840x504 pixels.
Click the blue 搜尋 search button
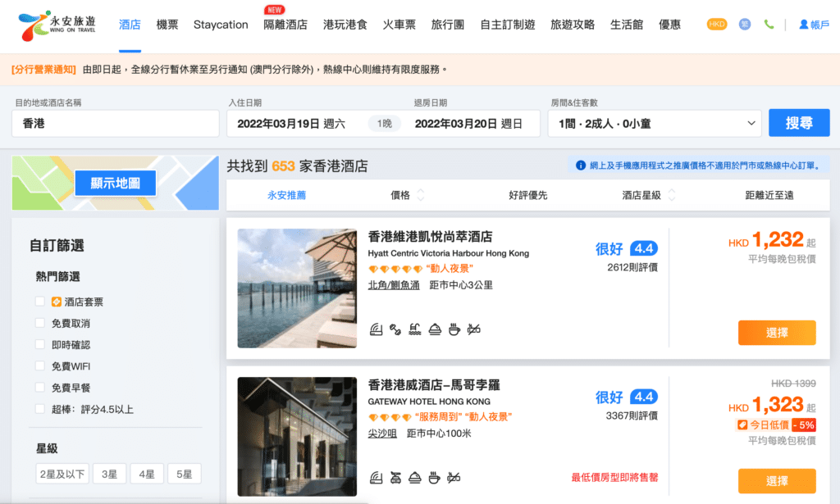coord(799,123)
